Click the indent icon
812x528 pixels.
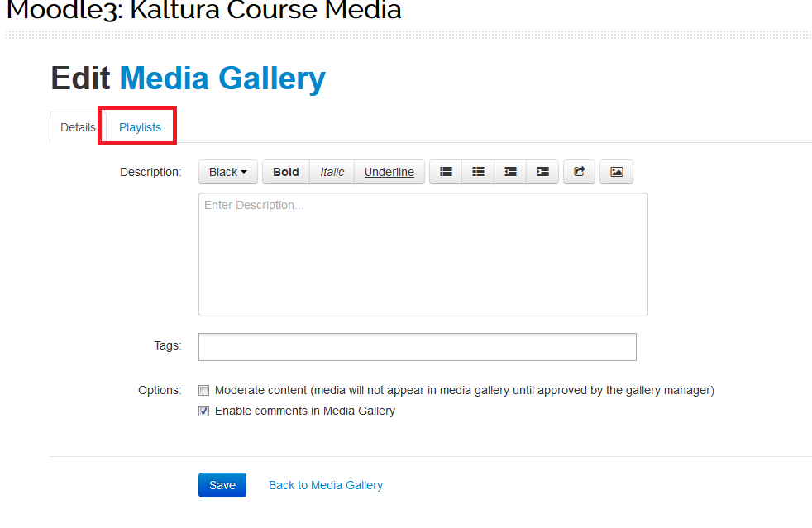pyautogui.click(x=542, y=172)
